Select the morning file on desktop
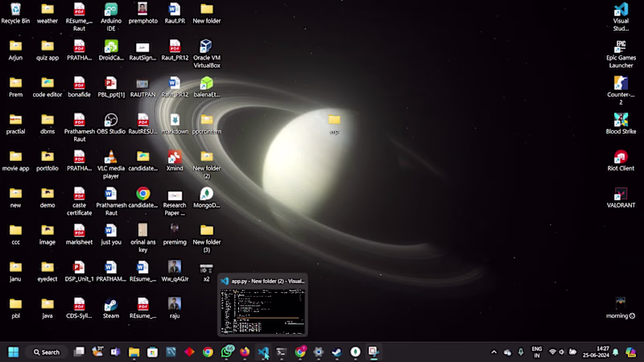Image resolution: width=644 pixels, height=362 pixels. (x=621, y=308)
